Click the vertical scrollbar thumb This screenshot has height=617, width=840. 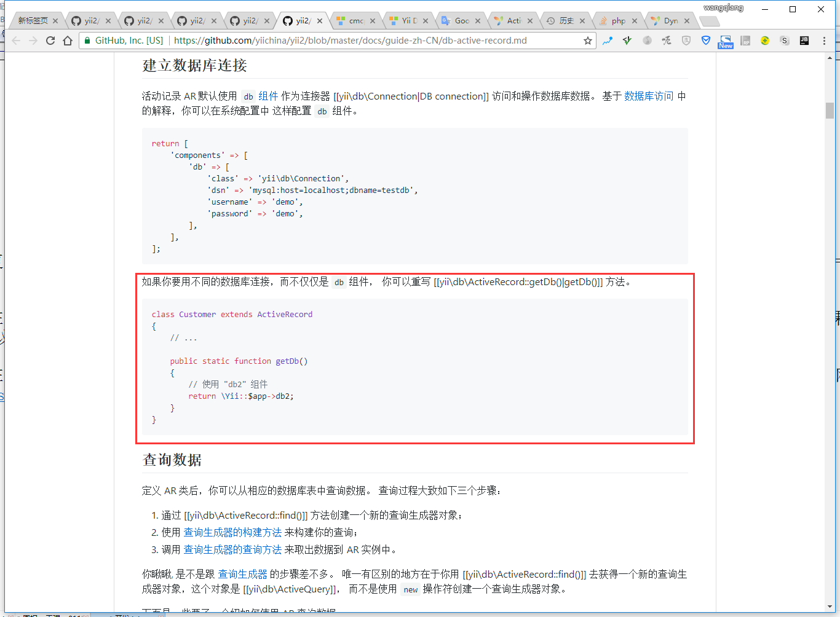click(x=830, y=111)
